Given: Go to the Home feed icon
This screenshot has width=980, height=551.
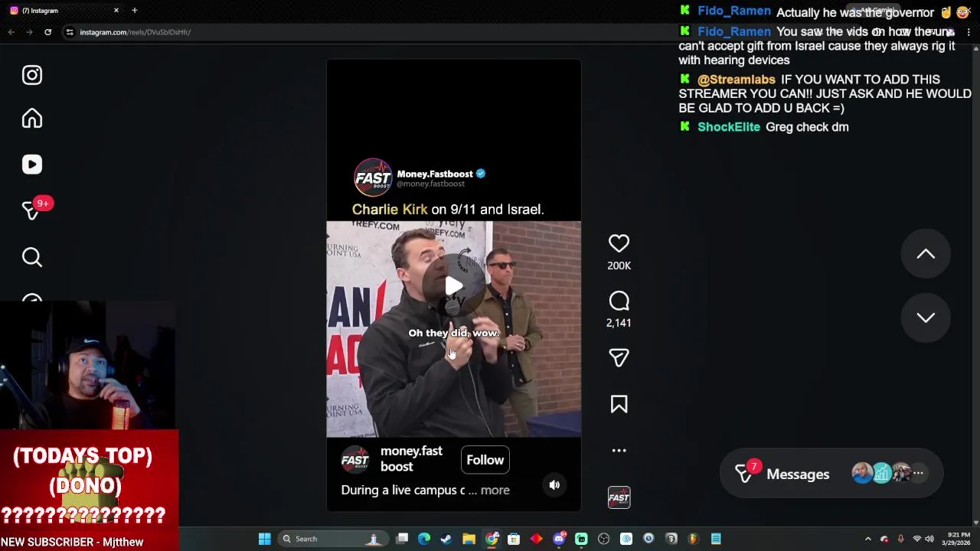Looking at the screenshot, I should click(32, 119).
